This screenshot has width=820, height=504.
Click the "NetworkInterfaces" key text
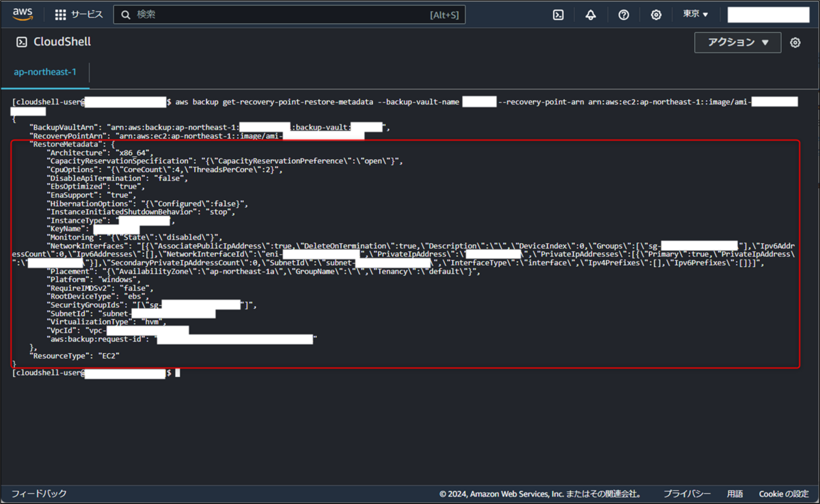[x=87, y=246]
